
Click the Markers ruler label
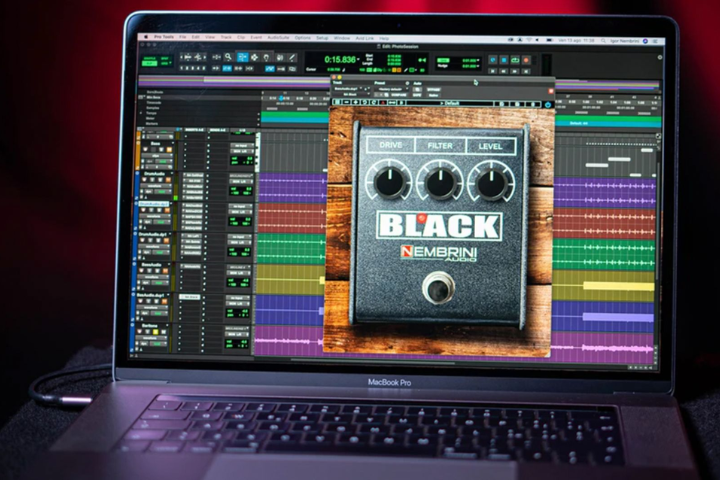[152, 124]
